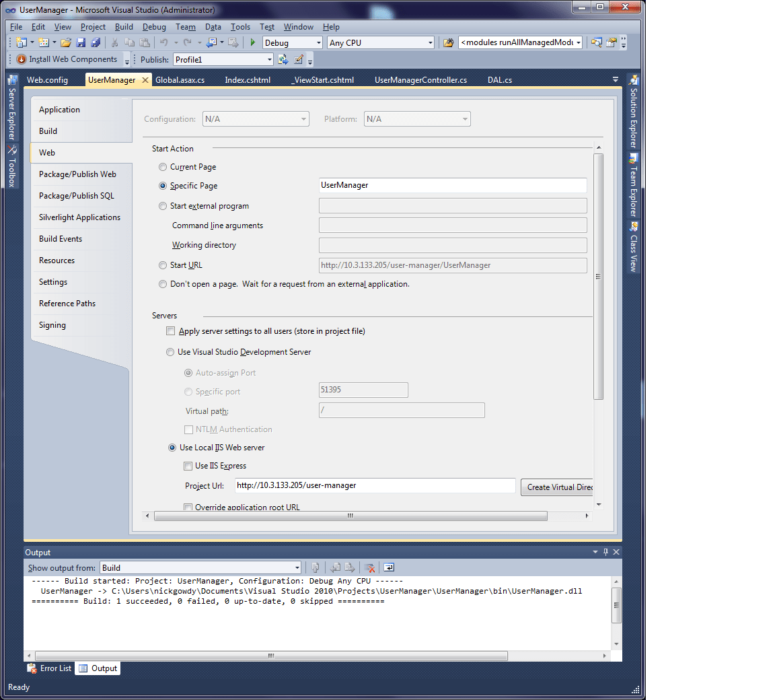
Task: Open Properties Window toolbar icon
Action: coord(612,42)
